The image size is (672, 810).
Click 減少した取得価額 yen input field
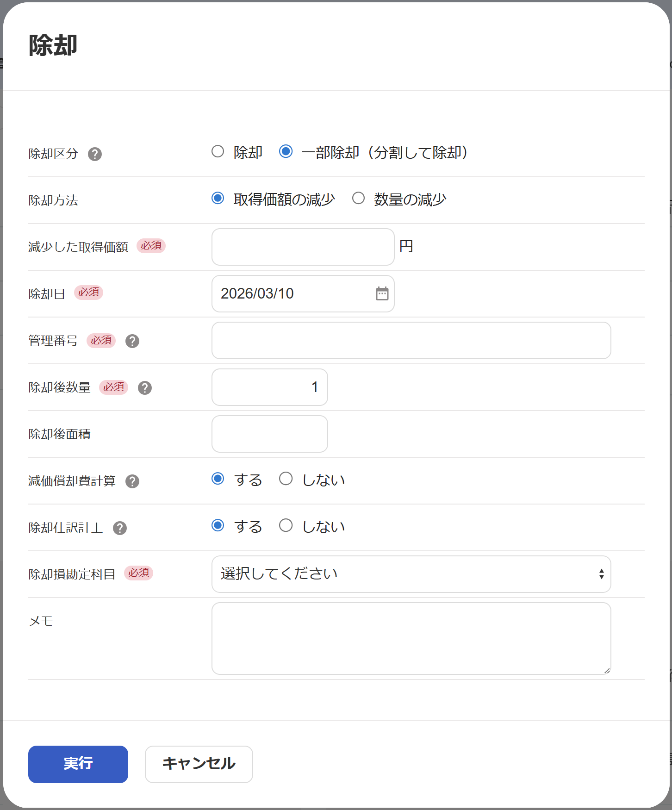tap(303, 247)
